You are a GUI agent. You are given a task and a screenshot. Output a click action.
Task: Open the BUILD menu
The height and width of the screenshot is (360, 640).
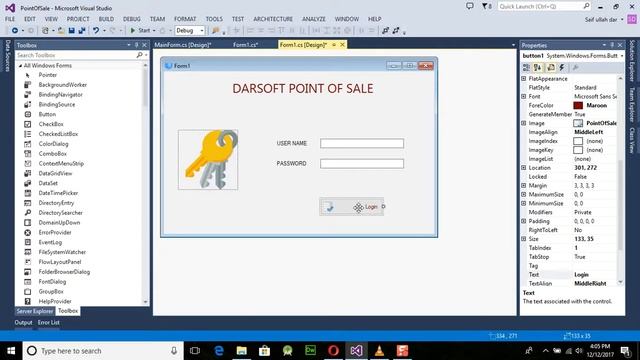point(106,19)
